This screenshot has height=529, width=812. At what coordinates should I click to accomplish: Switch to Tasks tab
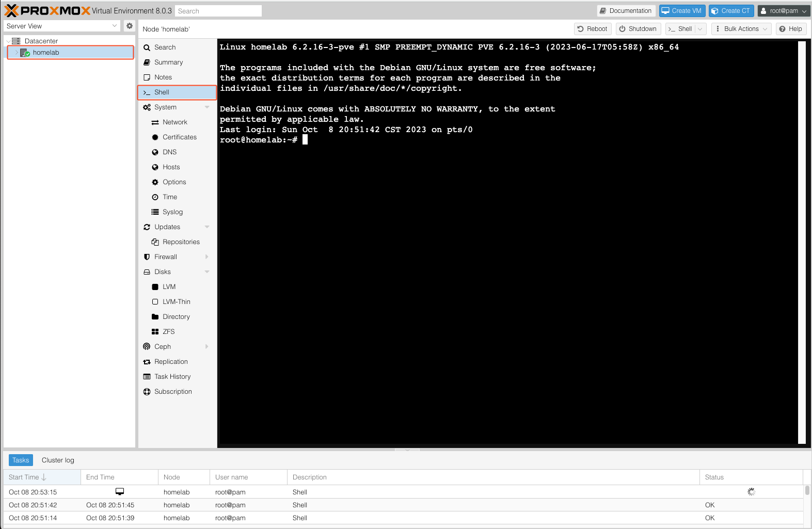tap(21, 460)
